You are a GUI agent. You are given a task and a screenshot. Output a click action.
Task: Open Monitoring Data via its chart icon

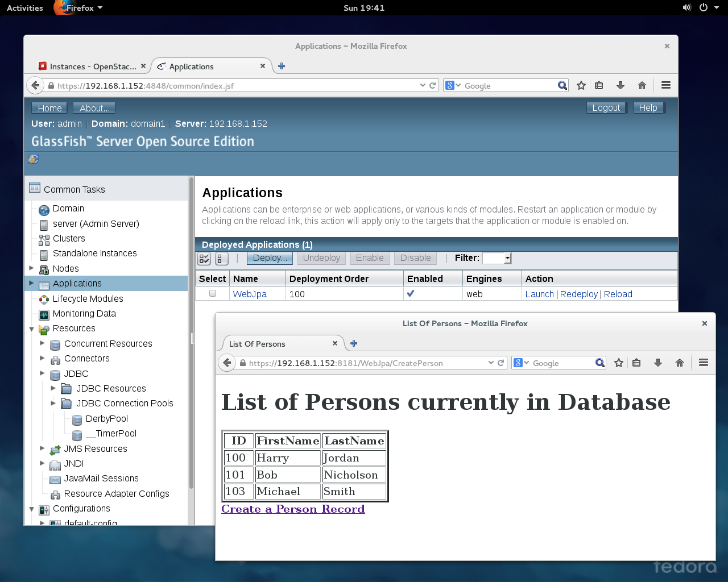pyautogui.click(x=44, y=314)
